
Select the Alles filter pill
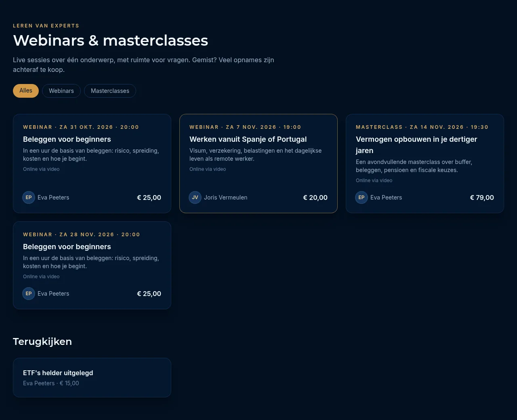click(26, 91)
